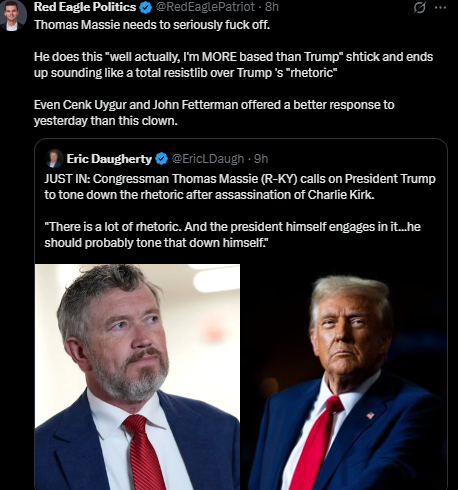This screenshot has height=490, width=458.
Task: Click the quoted text 'There is a lot of rhetoric'
Action: [232, 235]
